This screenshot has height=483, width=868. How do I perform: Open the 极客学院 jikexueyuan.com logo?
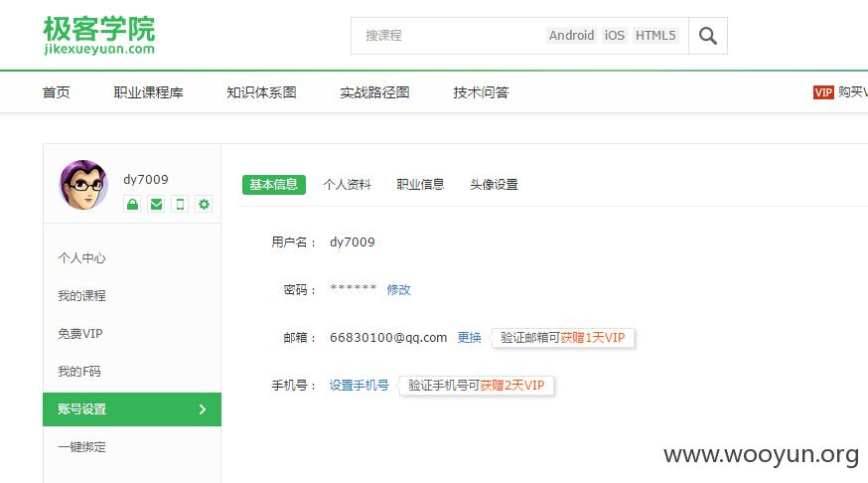pos(99,36)
